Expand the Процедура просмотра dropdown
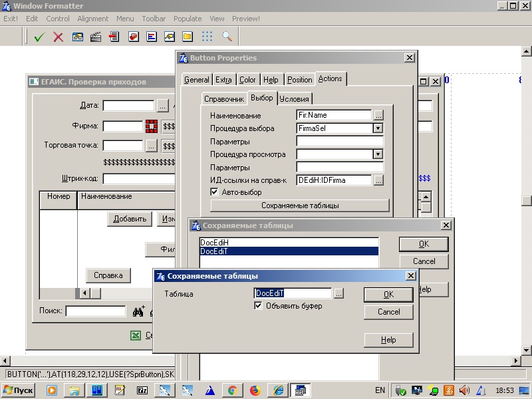This screenshot has height=399, width=532. click(378, 154)
